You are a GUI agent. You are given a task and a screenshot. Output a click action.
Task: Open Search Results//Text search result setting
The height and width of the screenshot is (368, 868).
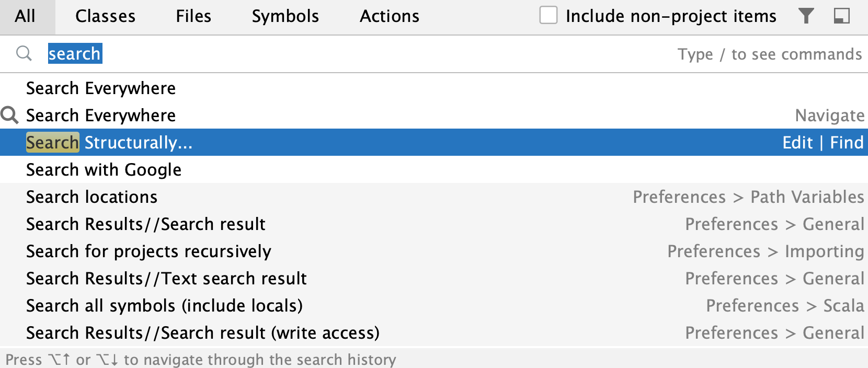pyautogui.click(x=166, y=278)
